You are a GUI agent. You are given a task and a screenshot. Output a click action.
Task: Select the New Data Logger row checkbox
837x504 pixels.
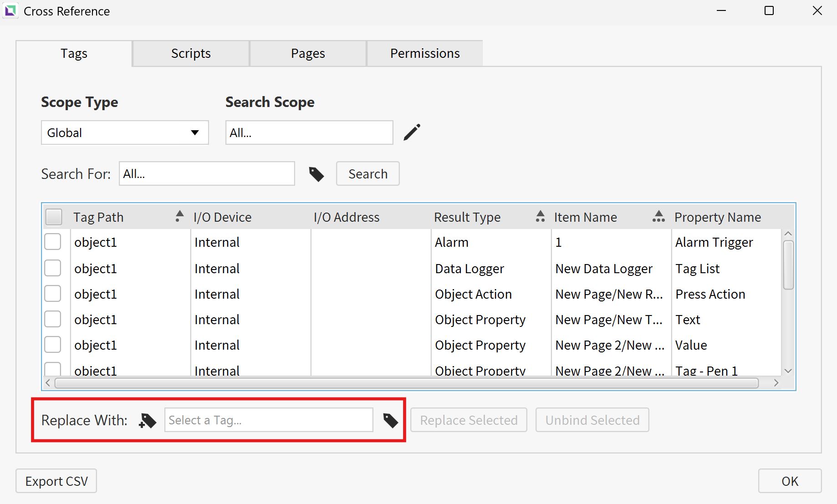tap(53, 268)
